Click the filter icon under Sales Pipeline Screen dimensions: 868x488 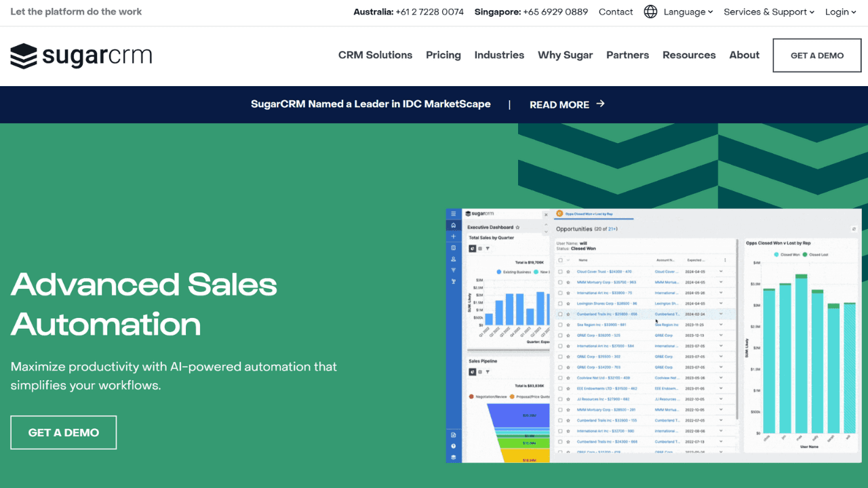[488, 372]
